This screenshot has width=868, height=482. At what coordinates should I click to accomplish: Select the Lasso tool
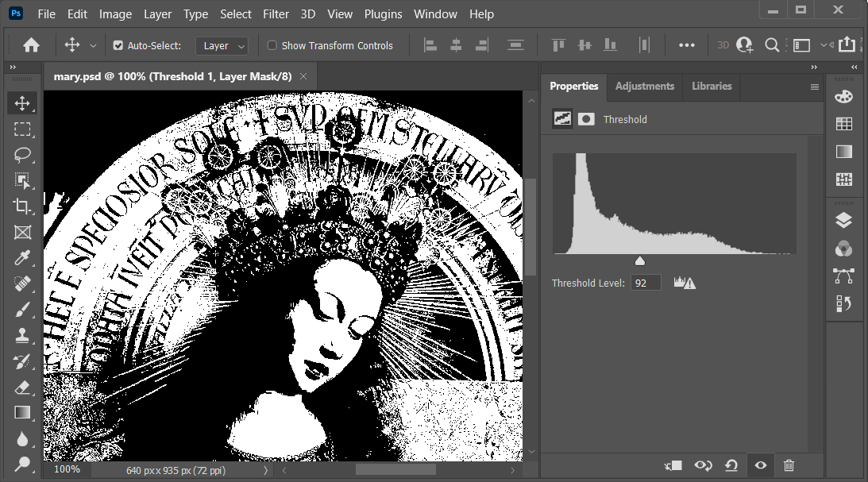pyautogui.click(x=22, y=155)
